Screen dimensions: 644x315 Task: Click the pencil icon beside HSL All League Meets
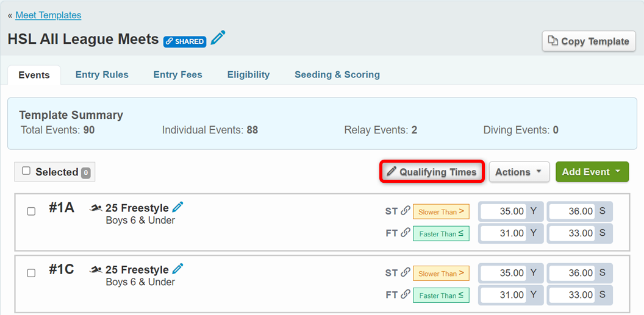pyautogui.click(x=218, y=39)
